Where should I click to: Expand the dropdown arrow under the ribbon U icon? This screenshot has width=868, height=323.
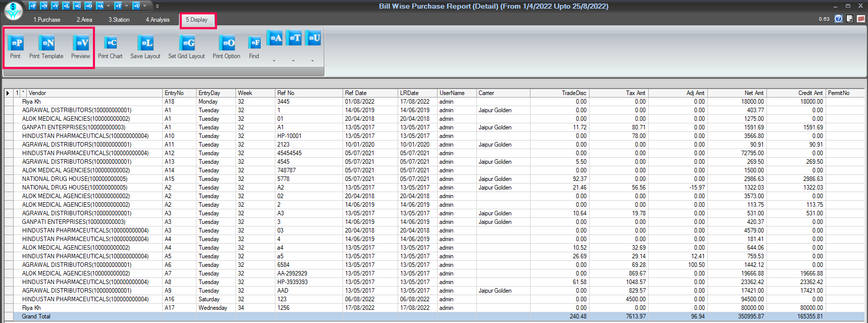pyautogui.click(x=313, y=61)
